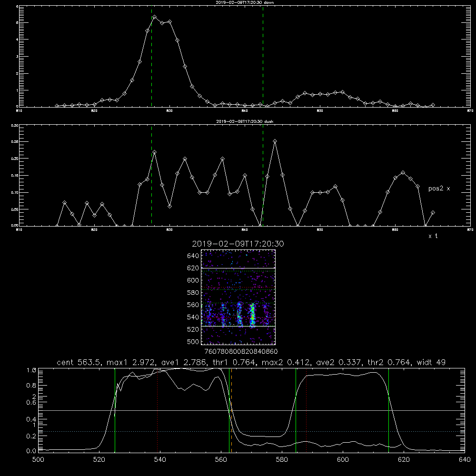Click heatmap y-axis label 580
This screenshot has height=476, width=476.
193,293
